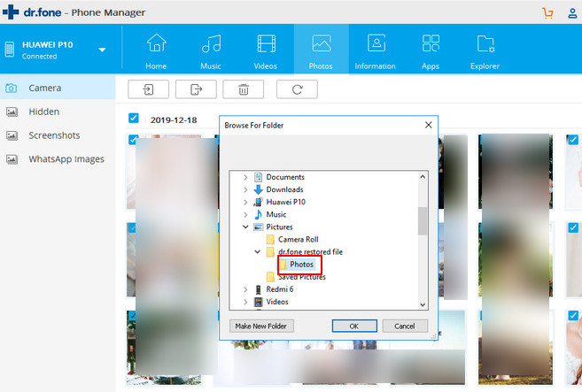
Task: Open the user account icon
Action: tap(572, 13)
